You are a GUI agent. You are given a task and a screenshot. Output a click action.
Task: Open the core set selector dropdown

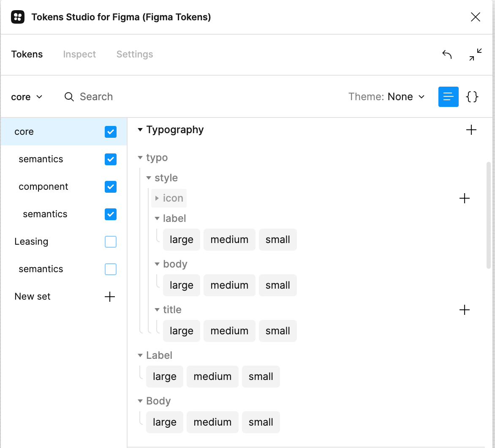27,97
